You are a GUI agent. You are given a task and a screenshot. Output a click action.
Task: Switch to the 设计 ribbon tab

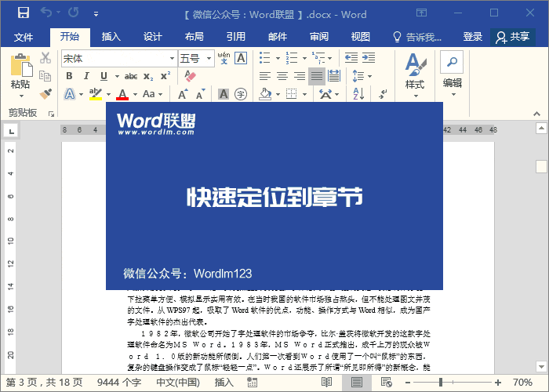click(x=153, y=37)
